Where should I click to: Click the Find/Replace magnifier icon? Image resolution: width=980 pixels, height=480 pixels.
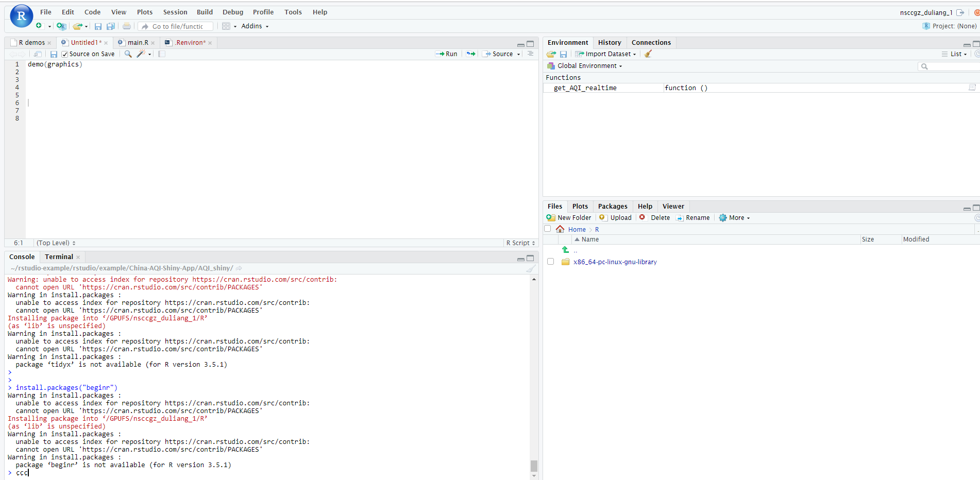(x=128, y=54)
